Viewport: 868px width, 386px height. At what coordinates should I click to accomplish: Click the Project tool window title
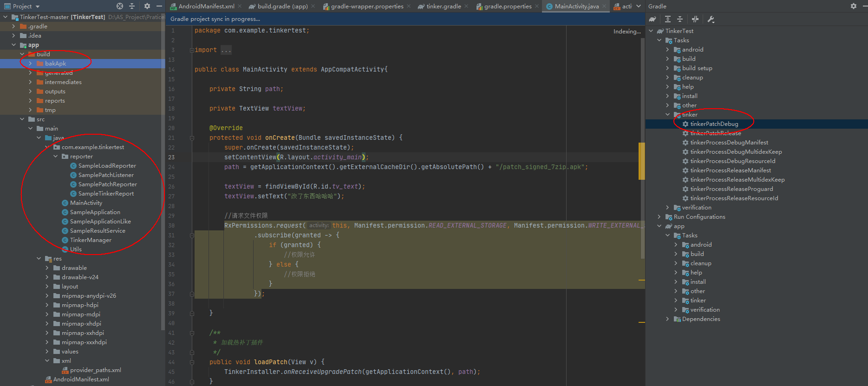[22, 7]
